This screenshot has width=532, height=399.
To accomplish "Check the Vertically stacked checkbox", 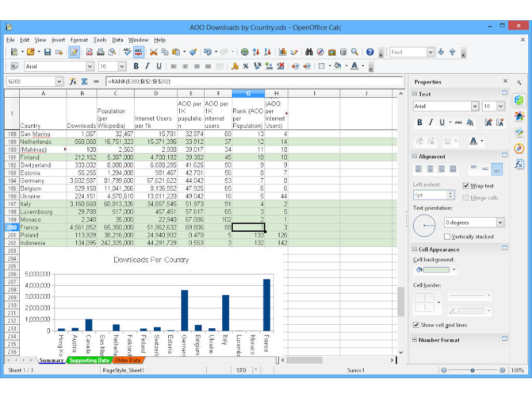I will click(447, 236).
